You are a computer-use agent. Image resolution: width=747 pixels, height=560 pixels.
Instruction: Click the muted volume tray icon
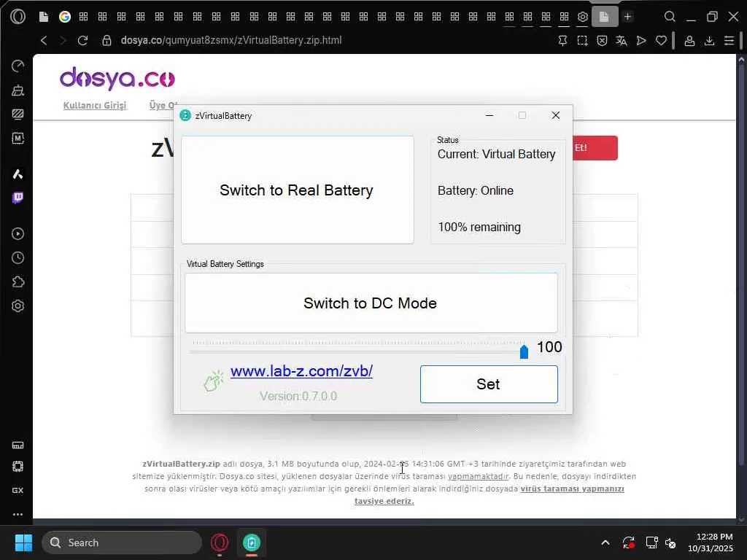[x=671, y=542]
